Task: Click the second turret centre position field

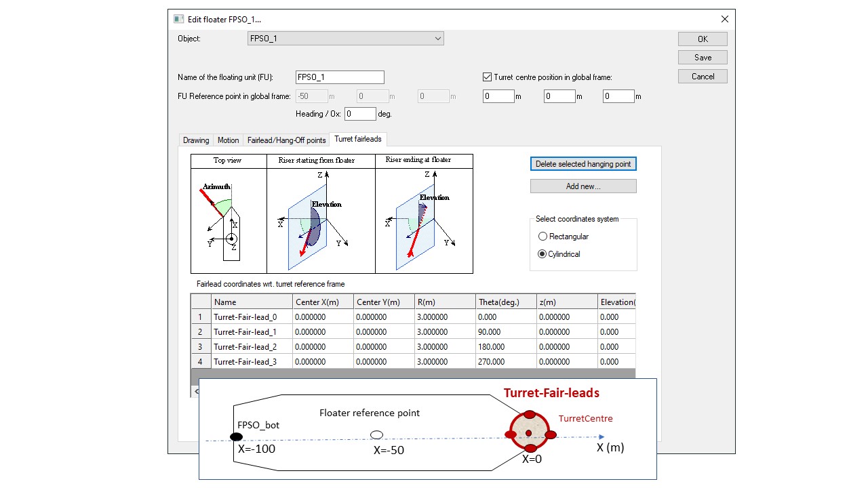Action: click(559, 96)
